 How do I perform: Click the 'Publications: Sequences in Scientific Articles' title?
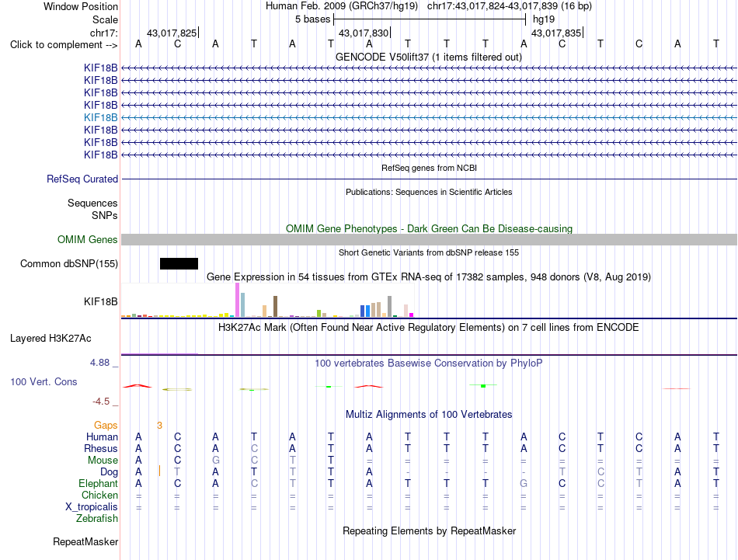(x=429, y=192)
